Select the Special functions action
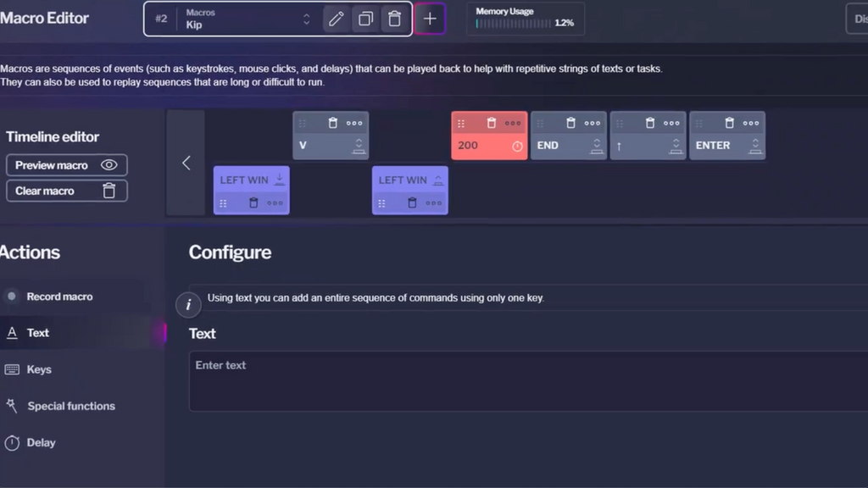This screenshot has width=868, height=488. [71, 406]
